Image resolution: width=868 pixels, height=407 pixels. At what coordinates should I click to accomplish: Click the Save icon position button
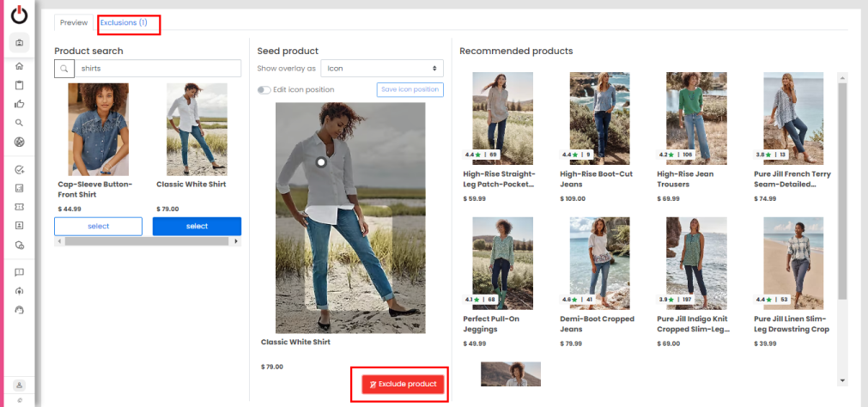(410, 90)
